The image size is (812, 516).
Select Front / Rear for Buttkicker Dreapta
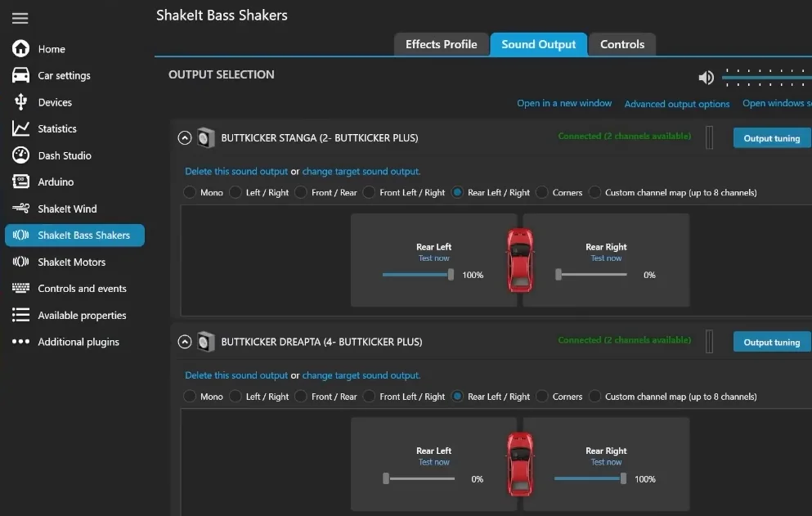tap(325, 397)
